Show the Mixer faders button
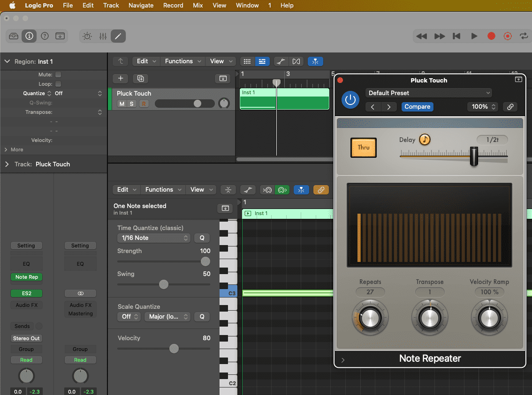The height and width of the screenshot is (395, 532). 103,36
